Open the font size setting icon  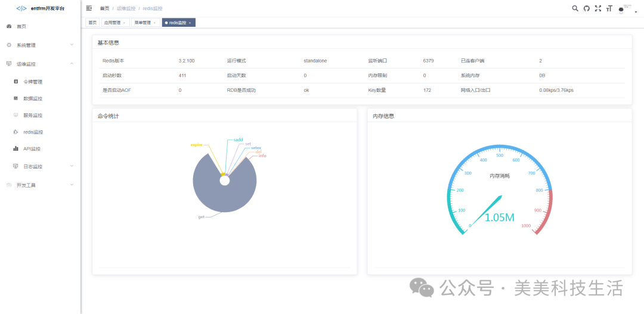[609, 8]
